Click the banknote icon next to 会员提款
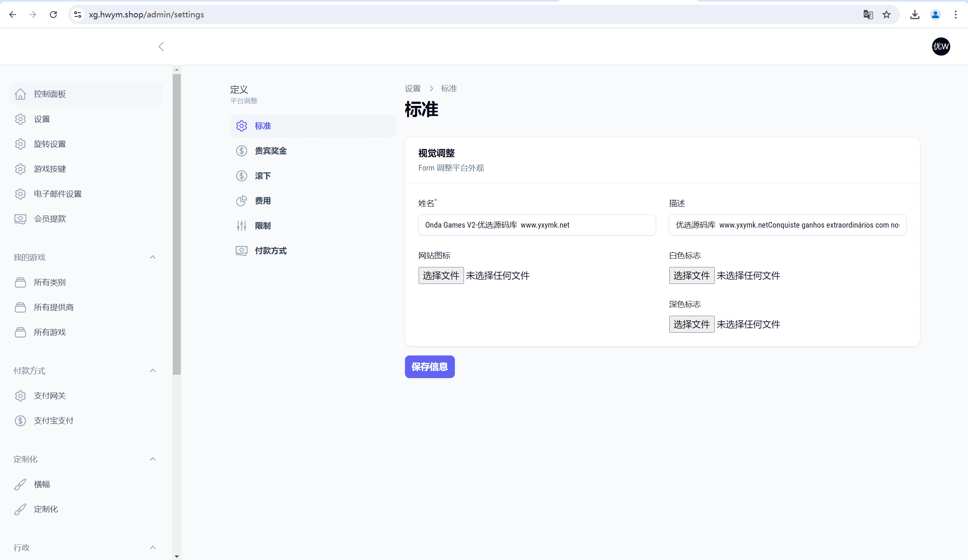 pos(20,219)
